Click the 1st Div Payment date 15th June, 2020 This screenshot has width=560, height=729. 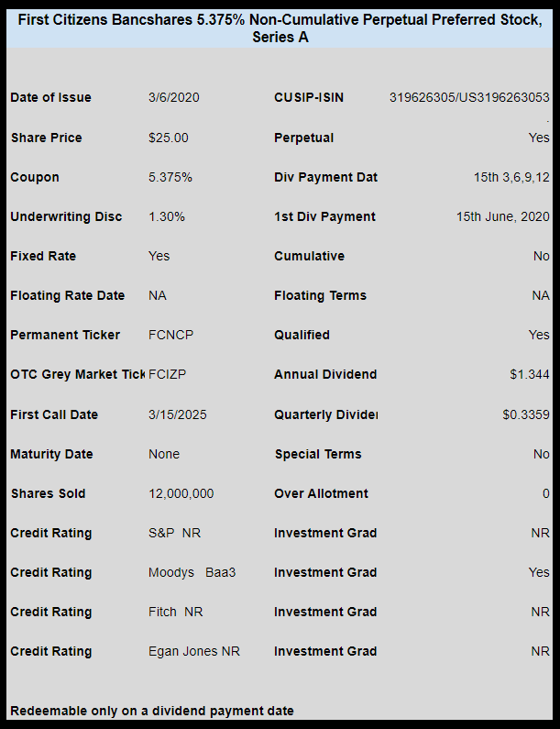pyautogui.click(x=503, y=217)
